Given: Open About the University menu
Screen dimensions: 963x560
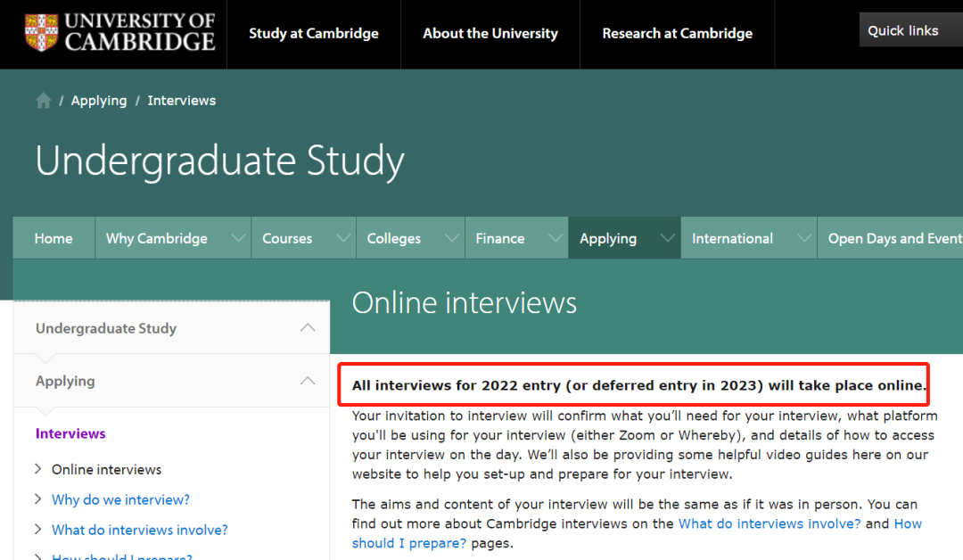Looking at the screenshot, I should click(x=490, y=34).
